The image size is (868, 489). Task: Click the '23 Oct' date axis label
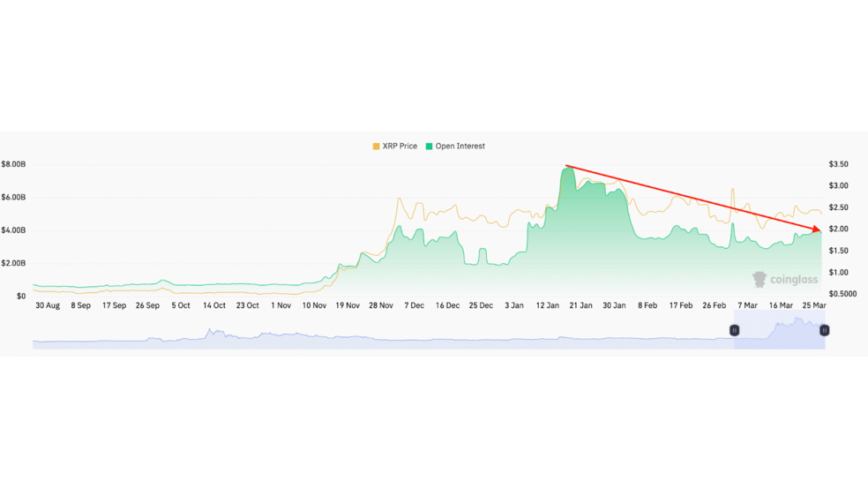coord(248,305)
